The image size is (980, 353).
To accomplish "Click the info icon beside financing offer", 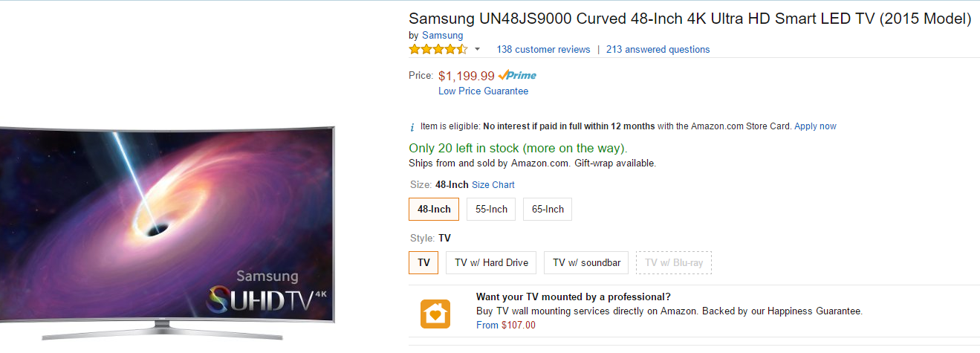I will pyautogui.click(x=413, y=127).
